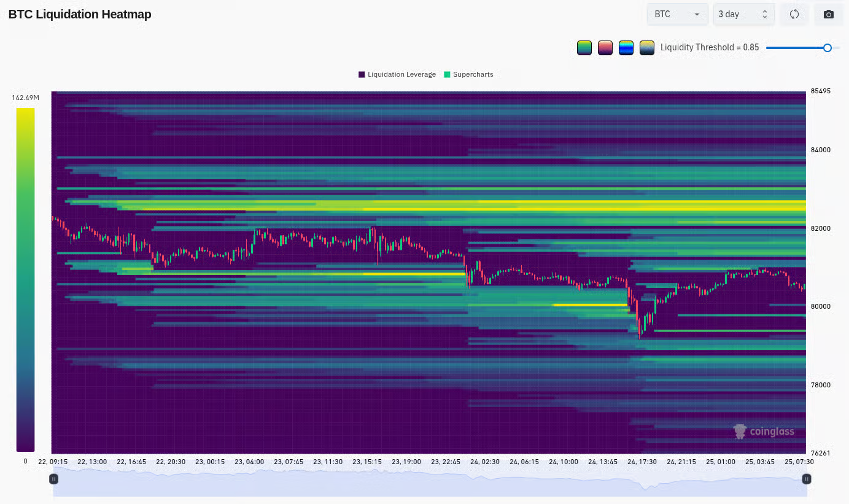Click the 80000 price axis label

[x=821, y=306]
